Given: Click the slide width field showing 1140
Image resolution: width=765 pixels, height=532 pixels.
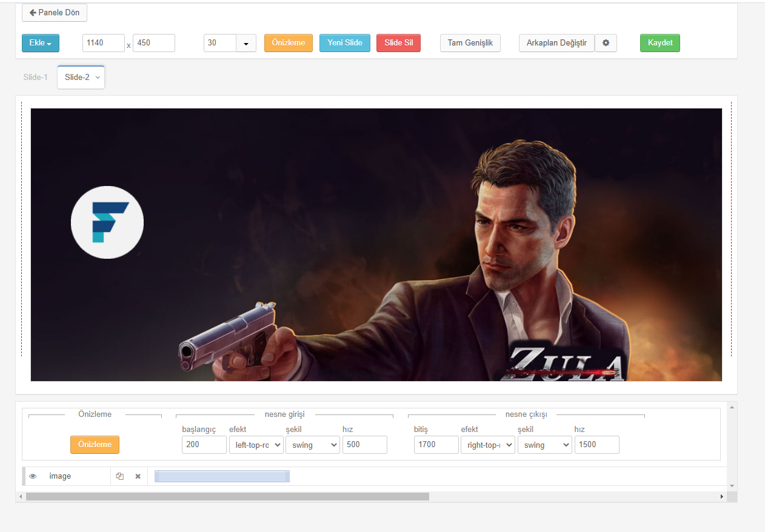Looking at the screenshot, I should coord(104,43).
